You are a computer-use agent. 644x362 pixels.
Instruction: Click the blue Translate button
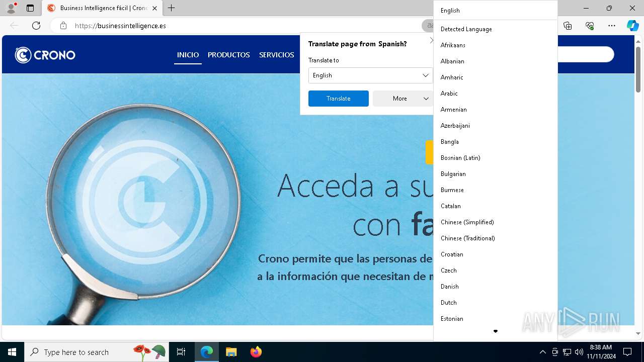click(x=338, y=99)
